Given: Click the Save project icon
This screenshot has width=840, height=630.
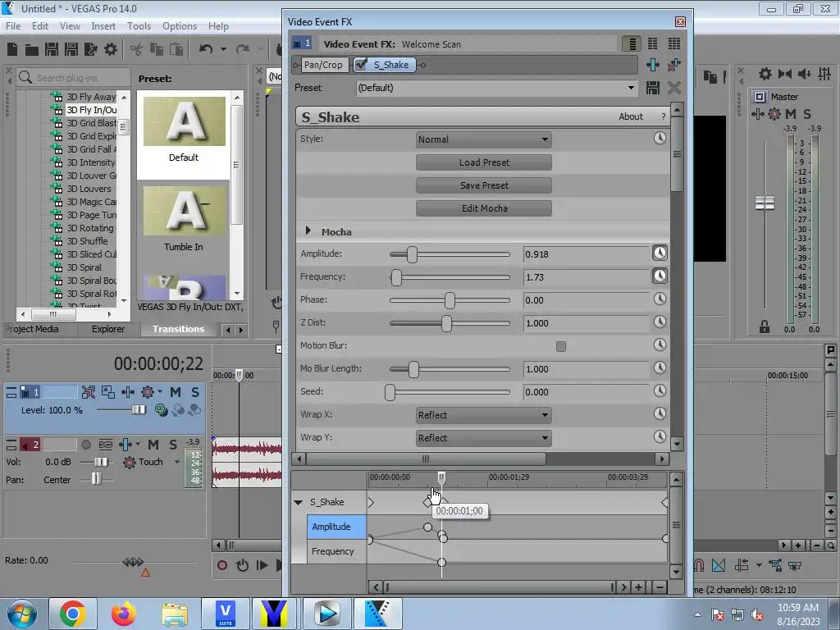Looking at the screenshot, I should tap(52, 49).
